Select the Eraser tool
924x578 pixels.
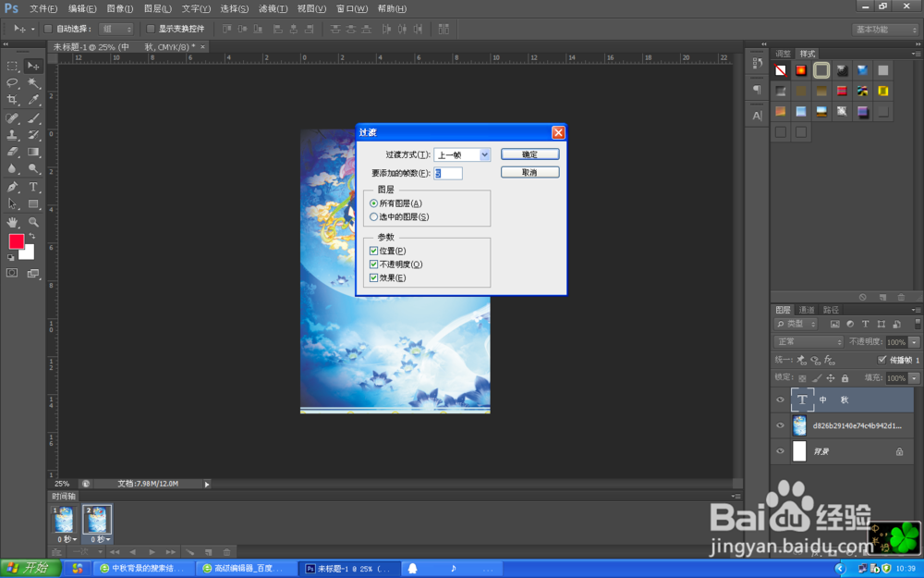pyautogui.click(x=12, y=153)
